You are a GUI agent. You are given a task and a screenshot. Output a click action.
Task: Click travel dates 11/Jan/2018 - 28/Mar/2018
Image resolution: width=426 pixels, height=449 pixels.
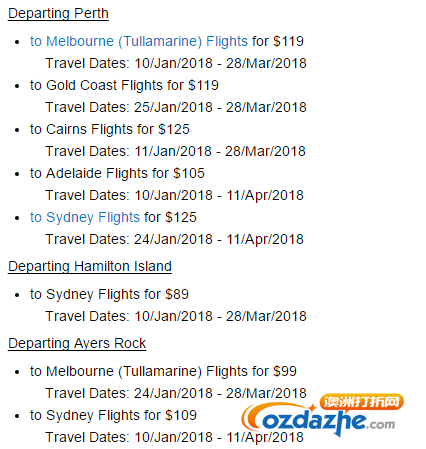click(175, 151)
